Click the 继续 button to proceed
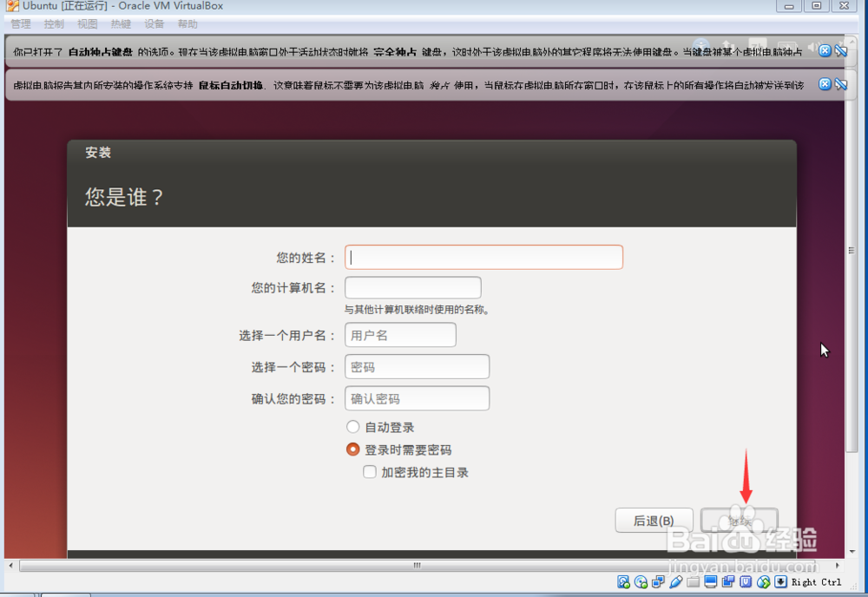This screenshot has width=868, height=597. tap(740, 520)
